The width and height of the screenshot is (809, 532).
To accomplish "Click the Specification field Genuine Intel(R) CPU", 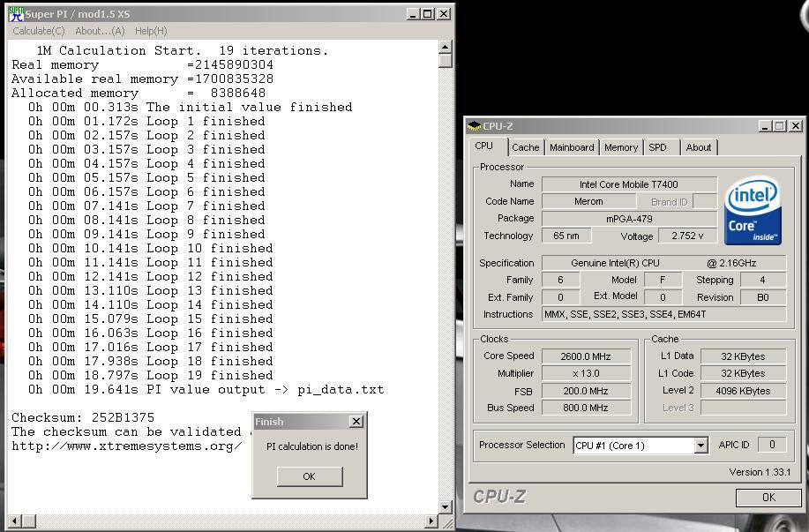I will (664, 263).
